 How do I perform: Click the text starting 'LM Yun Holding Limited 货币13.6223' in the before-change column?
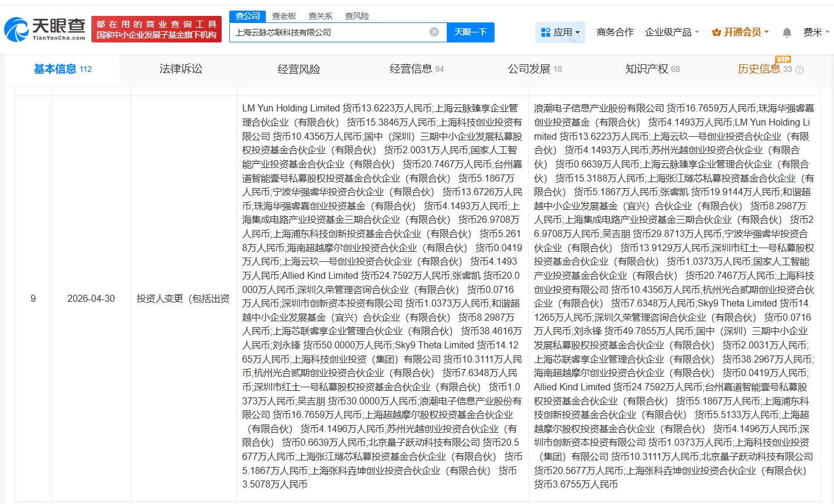[x=382, y=297]
